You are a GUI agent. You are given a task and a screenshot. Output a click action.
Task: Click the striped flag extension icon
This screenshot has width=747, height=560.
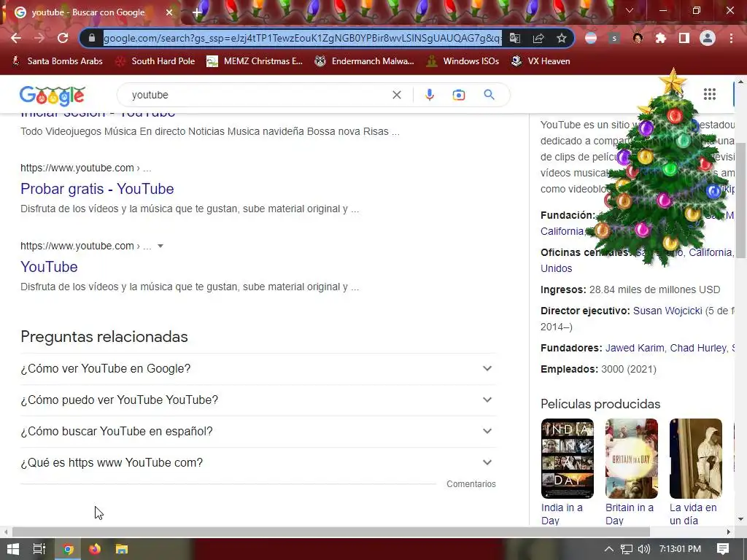pos(591,38)
